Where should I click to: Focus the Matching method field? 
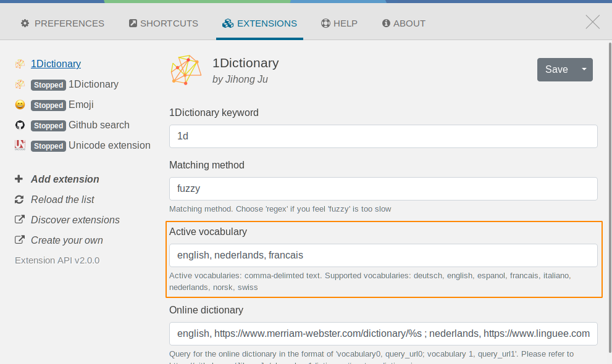[x=384, y=189]
